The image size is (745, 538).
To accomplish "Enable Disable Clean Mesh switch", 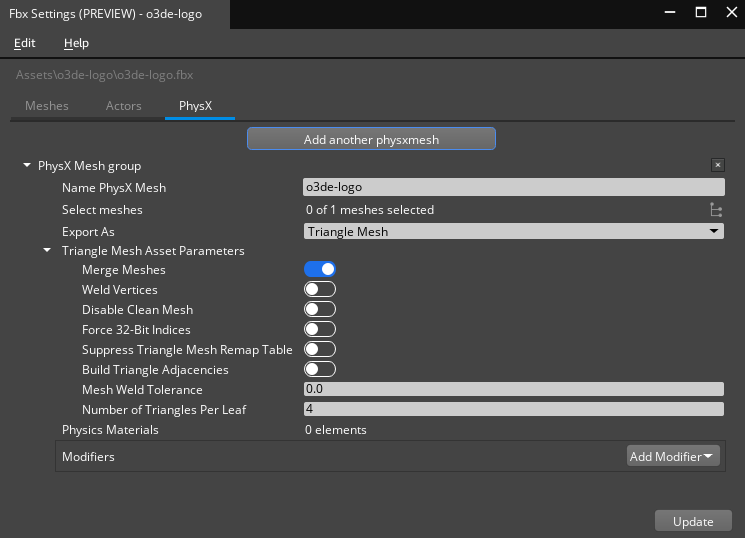I will tap(319, 310).
